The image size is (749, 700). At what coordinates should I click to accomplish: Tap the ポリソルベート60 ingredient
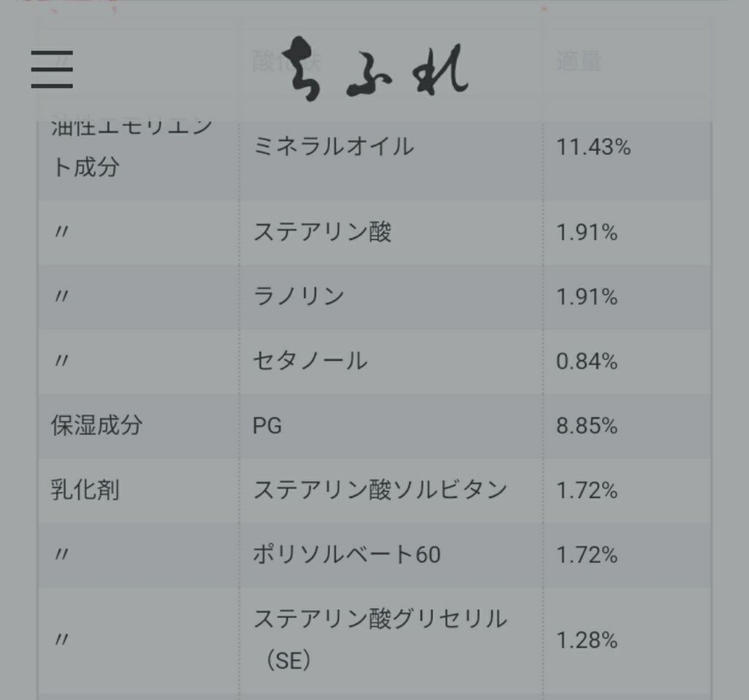[x=347, y=554]
